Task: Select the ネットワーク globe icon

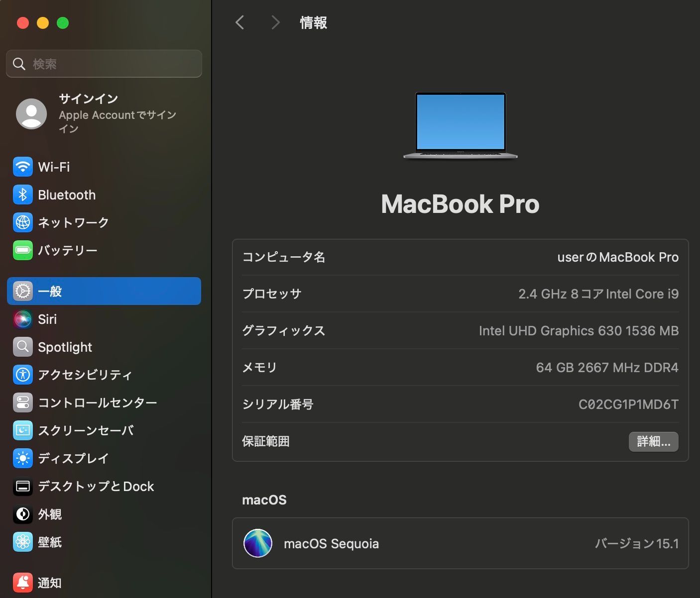Action: point(23,222)
